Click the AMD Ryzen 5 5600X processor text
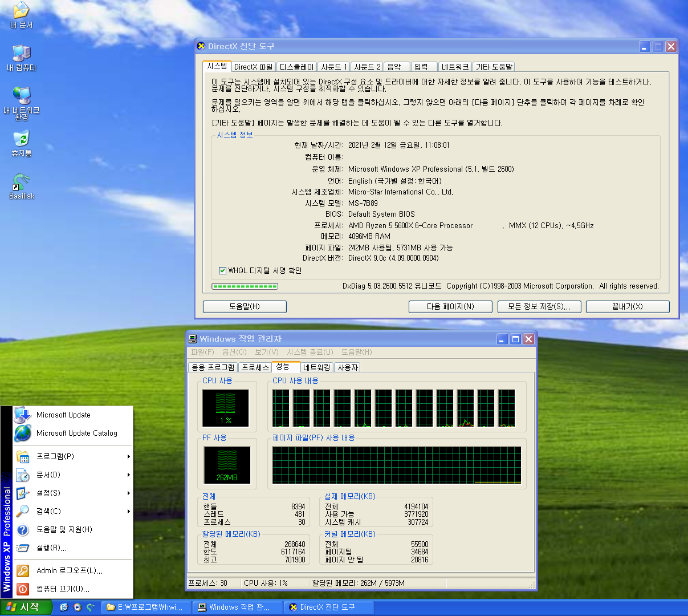688x616 pixels. 410,226
